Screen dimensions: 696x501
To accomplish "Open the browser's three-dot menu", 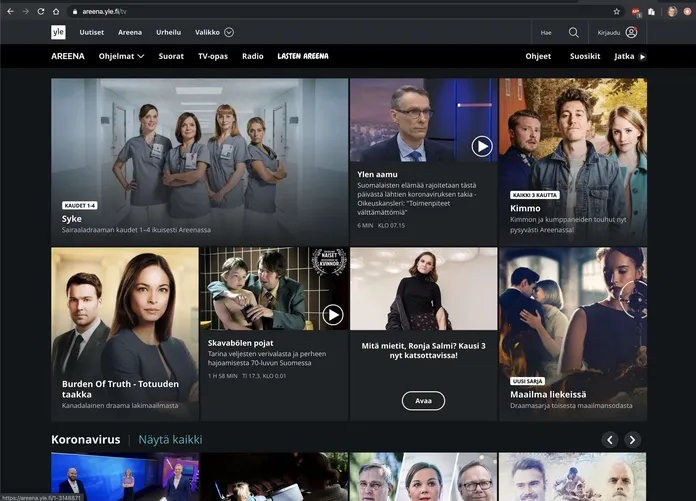I will [686, 11].
